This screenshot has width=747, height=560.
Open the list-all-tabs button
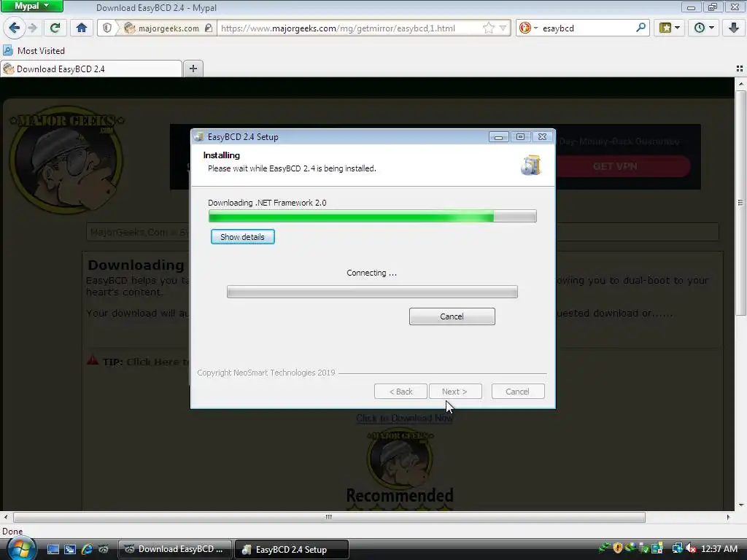[x=740, y=69]
